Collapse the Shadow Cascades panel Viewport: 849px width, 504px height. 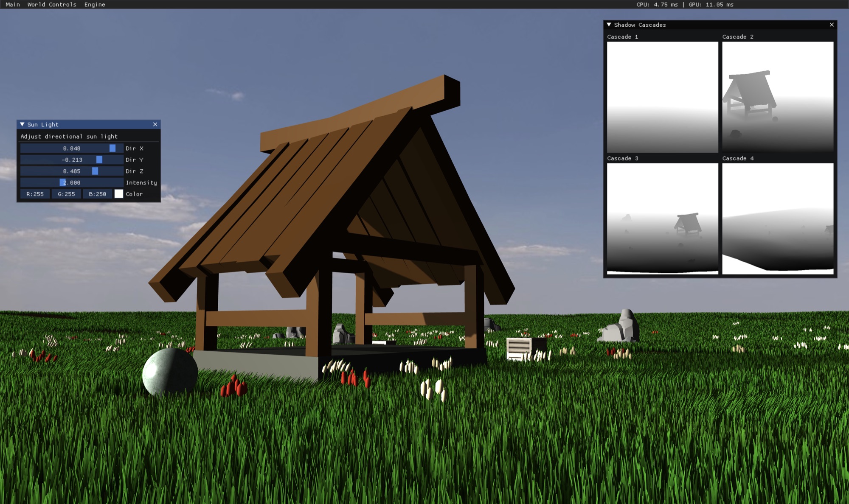(609, 25)
